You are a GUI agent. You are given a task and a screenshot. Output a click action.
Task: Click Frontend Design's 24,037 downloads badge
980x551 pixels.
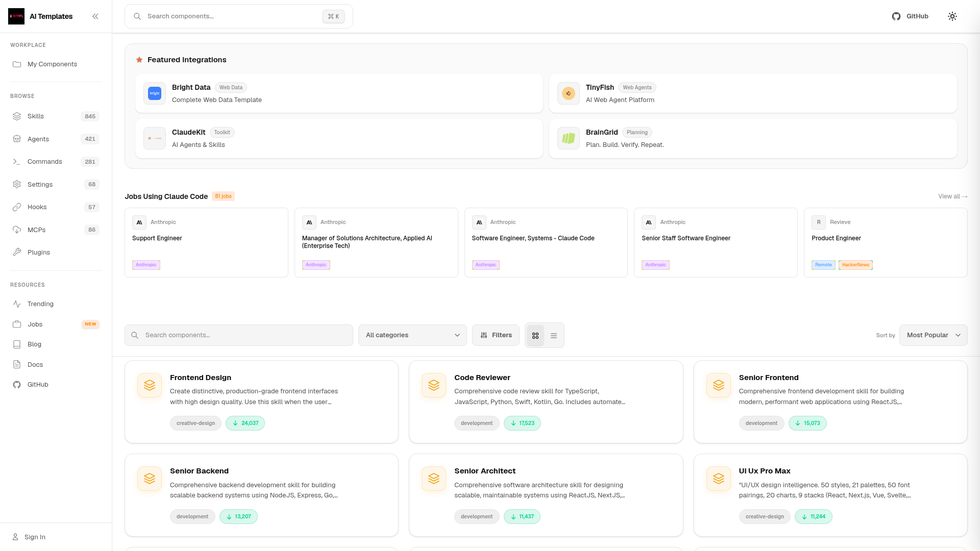(x=245, y=423)
